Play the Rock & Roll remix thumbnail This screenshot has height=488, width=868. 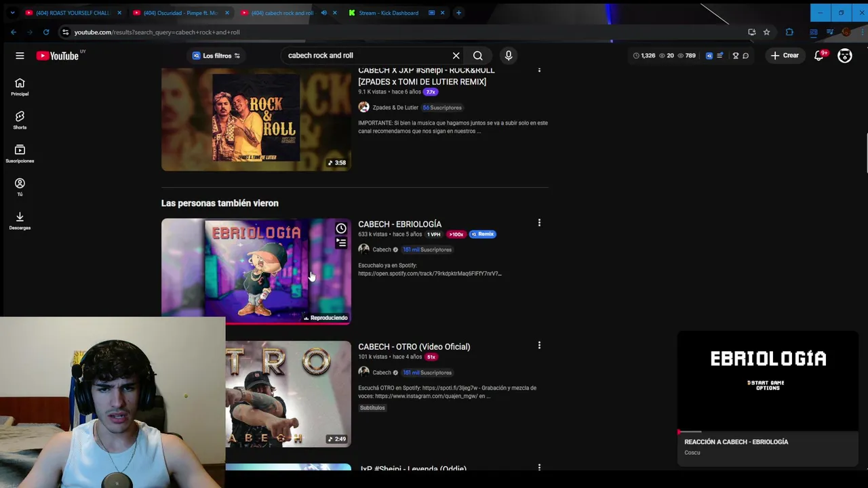pyautogui.click(x=256, y=119)
